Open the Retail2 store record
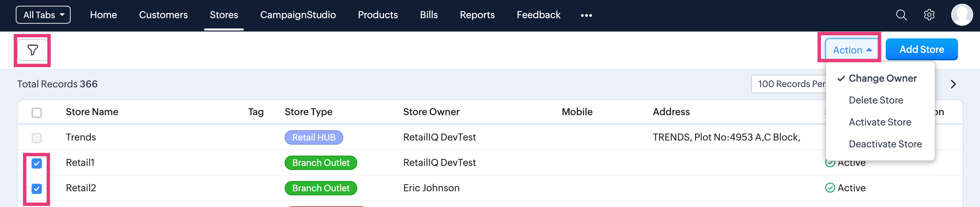 pos(81,188)
